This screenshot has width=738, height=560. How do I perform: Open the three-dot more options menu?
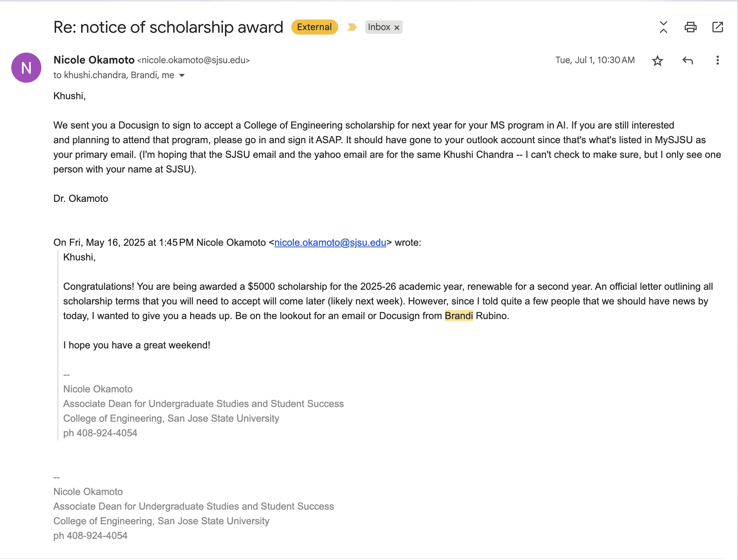[x=717, y=61]
